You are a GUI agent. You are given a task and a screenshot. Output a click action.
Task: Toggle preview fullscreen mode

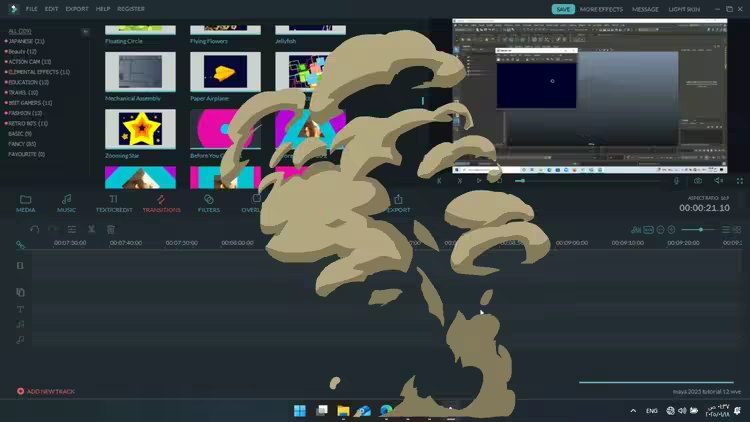click(x=738, y=181)
